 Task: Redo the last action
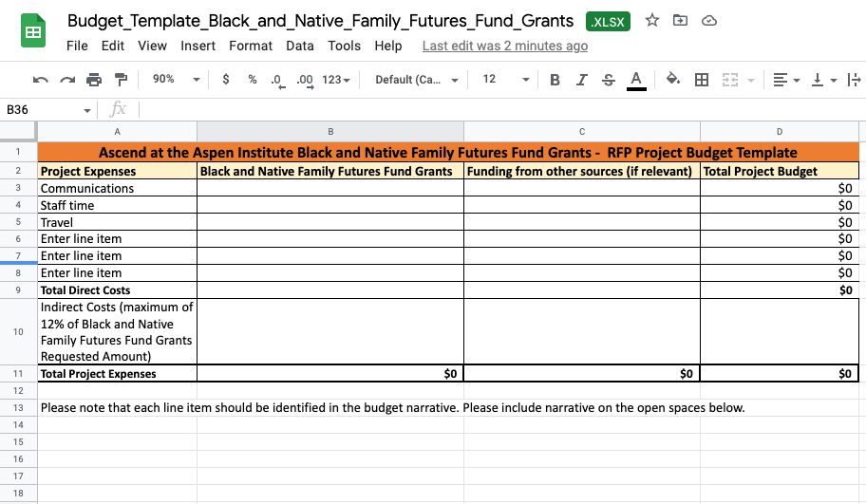coord(67,80)
